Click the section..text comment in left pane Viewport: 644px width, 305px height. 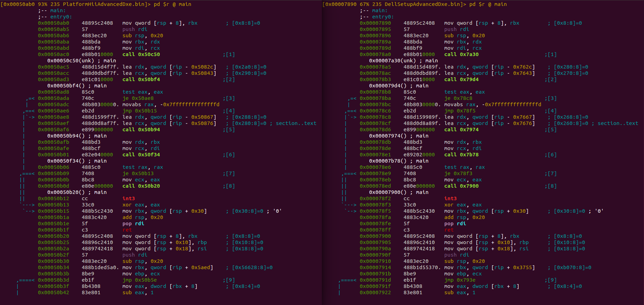[296, 123]
